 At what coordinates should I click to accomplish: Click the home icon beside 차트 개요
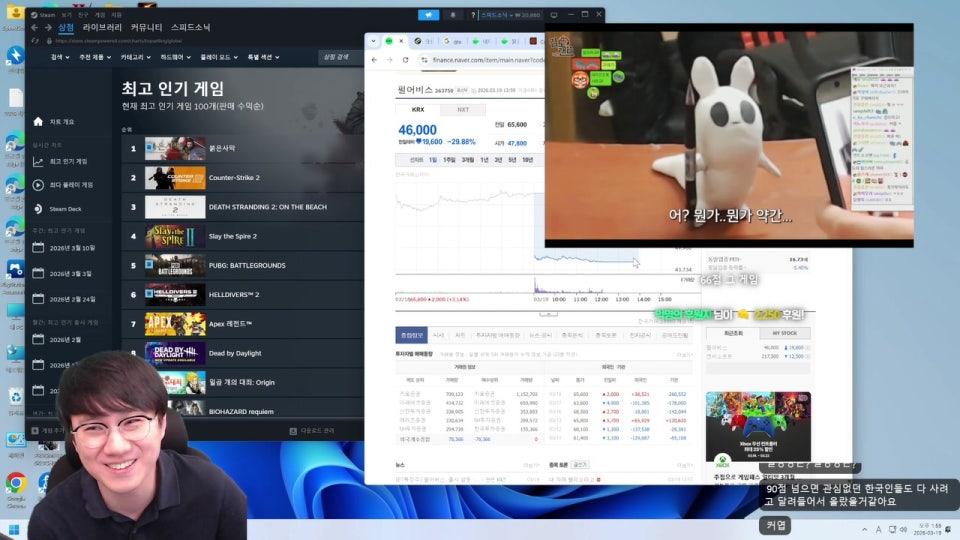coord(38,121)
